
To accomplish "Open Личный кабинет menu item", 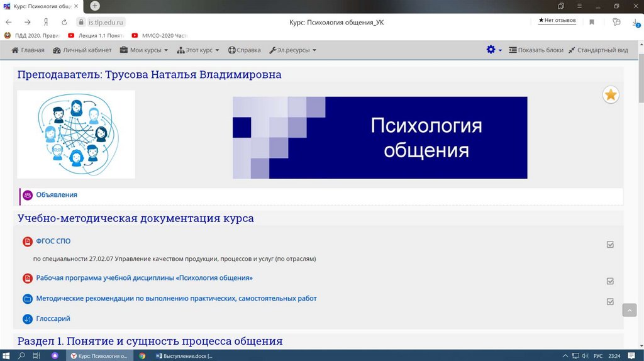I will tap(82, 50).
